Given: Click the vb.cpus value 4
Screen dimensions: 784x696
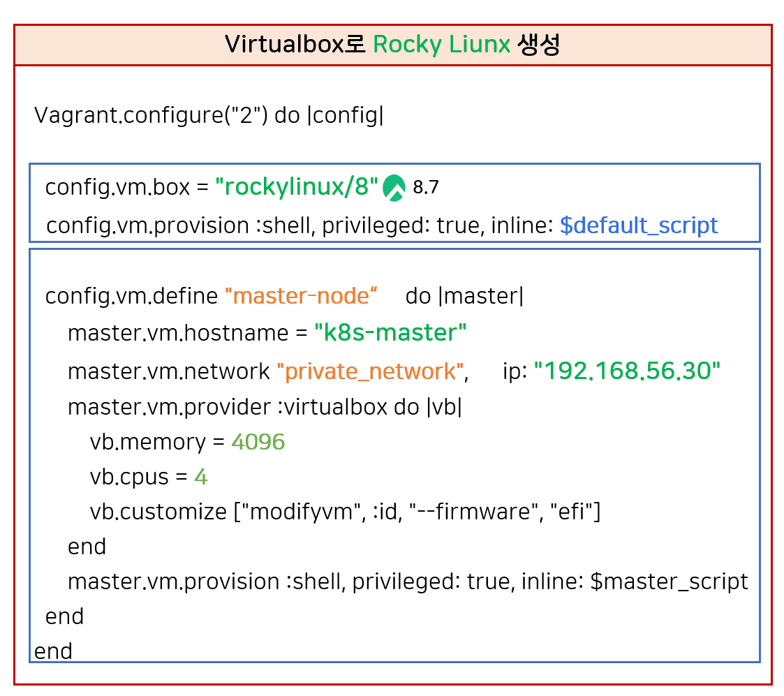Looking at the screenshot, I should 201,477.
